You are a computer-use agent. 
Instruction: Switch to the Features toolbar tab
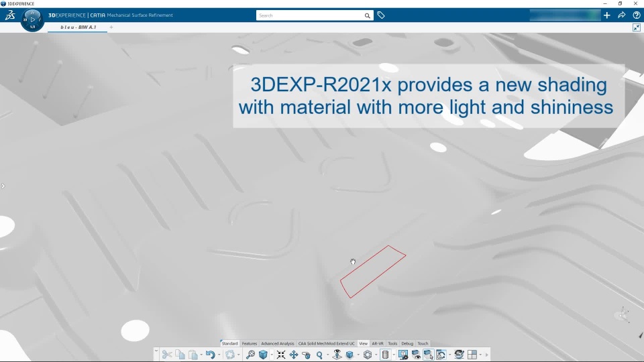(x=250, y=343)
